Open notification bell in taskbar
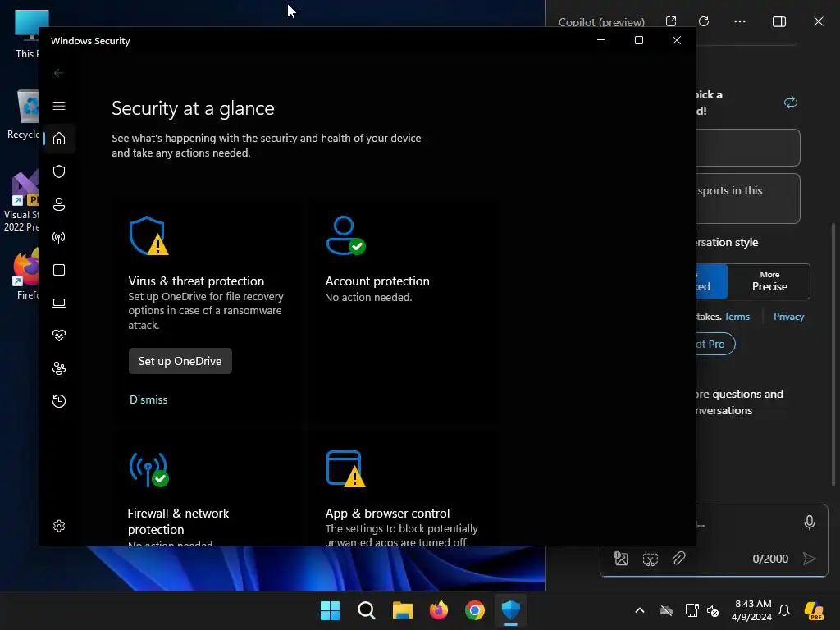Viewport: 840px width, 630px height. point(784,610)
